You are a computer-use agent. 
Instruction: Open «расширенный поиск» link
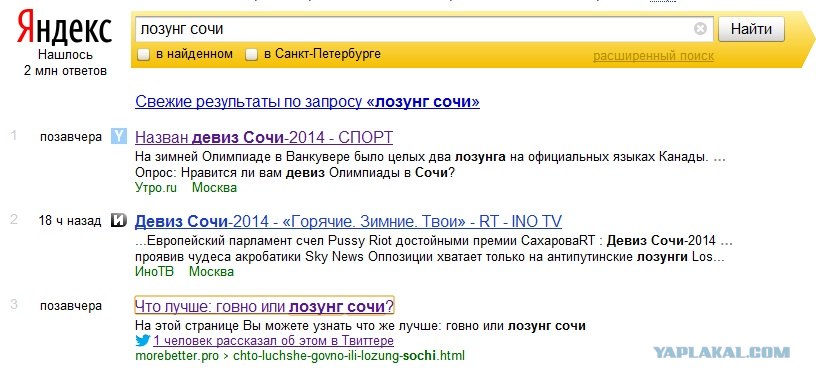[654, 56]
